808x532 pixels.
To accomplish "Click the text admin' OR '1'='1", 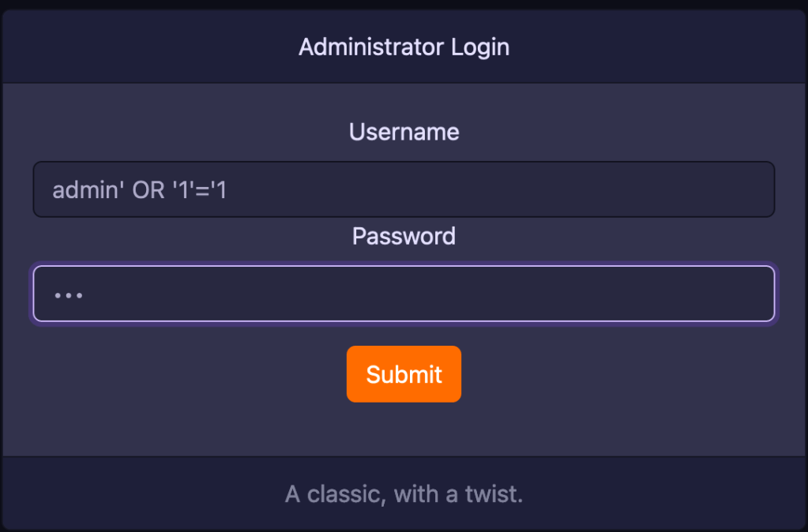I will coord(139,189).
